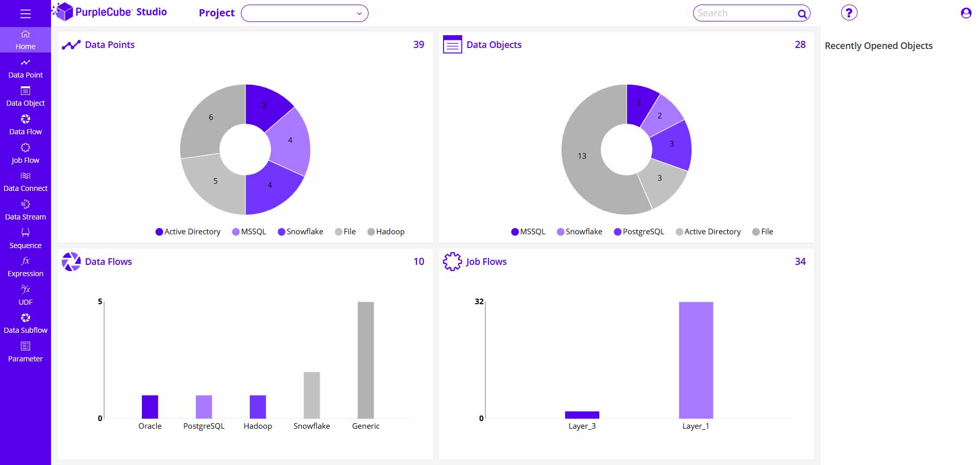Image resolution: width=980 pixels, height=465 pixels.
Task: Open the Data Objects card title
Action: tap(494, 45)
